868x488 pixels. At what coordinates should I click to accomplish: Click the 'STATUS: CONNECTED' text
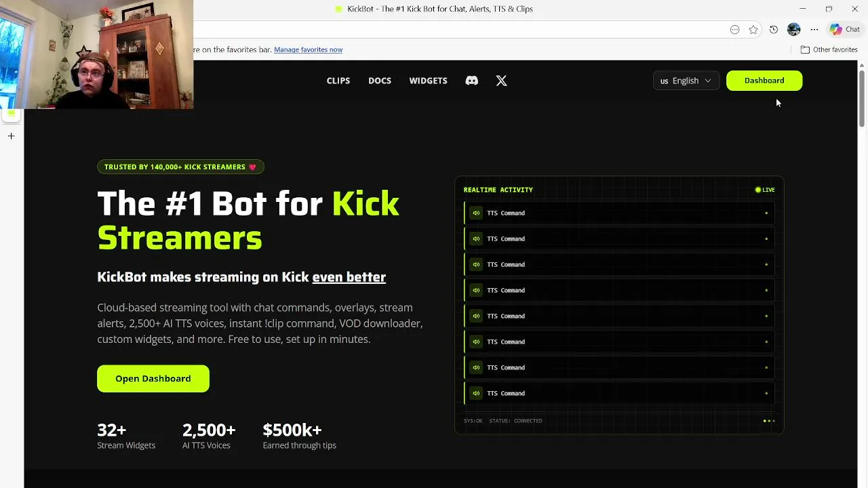pyautogui.click(x=515, y=421)
